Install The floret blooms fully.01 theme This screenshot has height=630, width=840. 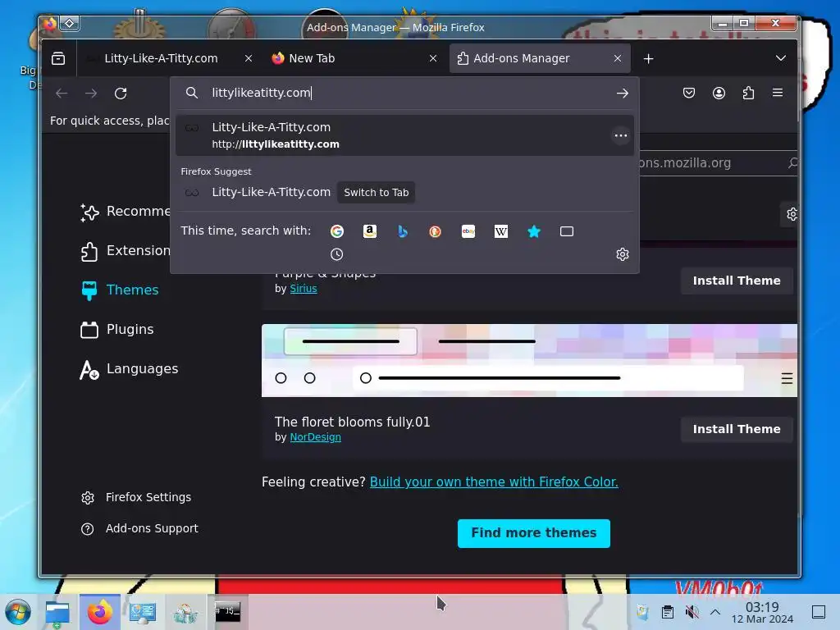point(737,429)
